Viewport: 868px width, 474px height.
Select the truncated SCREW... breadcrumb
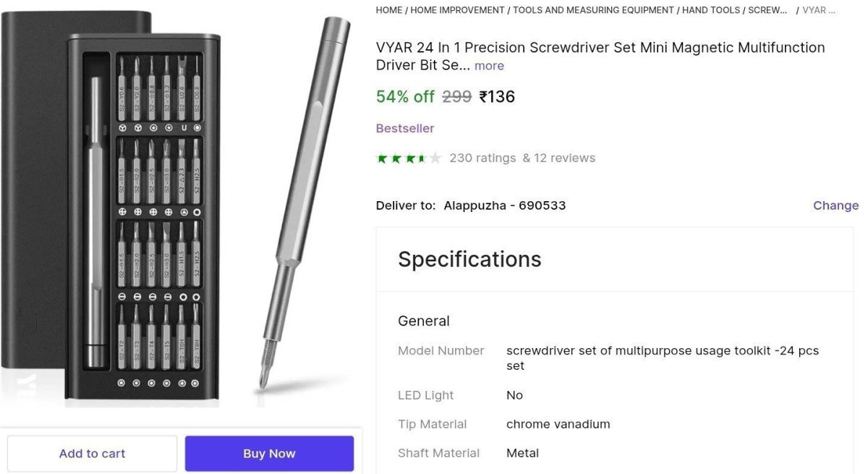767,10
